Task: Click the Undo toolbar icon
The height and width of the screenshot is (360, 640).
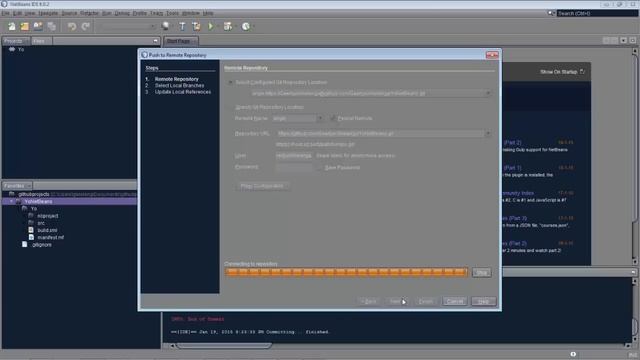Action: click(72, 27)
